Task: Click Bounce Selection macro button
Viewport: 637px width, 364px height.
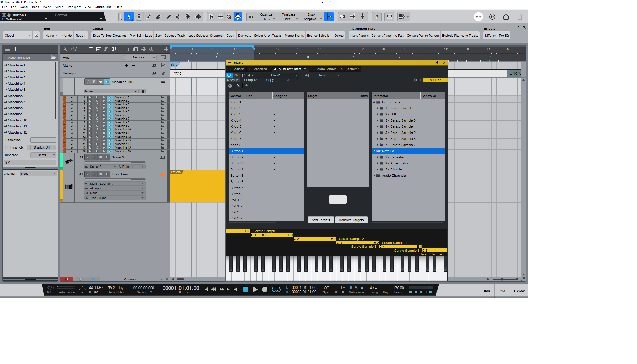Action: [319, 36]
